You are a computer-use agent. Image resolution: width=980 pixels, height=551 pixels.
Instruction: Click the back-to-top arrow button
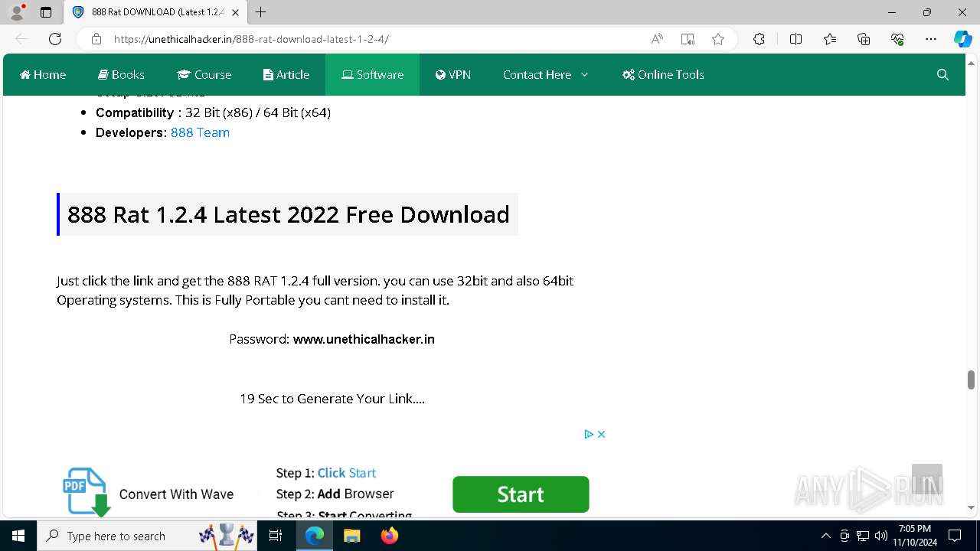pyautogui.click(x=926, y=479)
